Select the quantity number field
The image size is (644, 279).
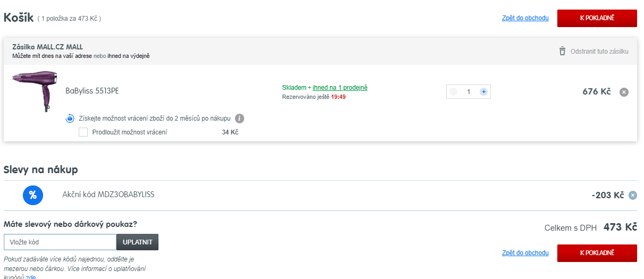pyautogui.click(x=469, y=91)
